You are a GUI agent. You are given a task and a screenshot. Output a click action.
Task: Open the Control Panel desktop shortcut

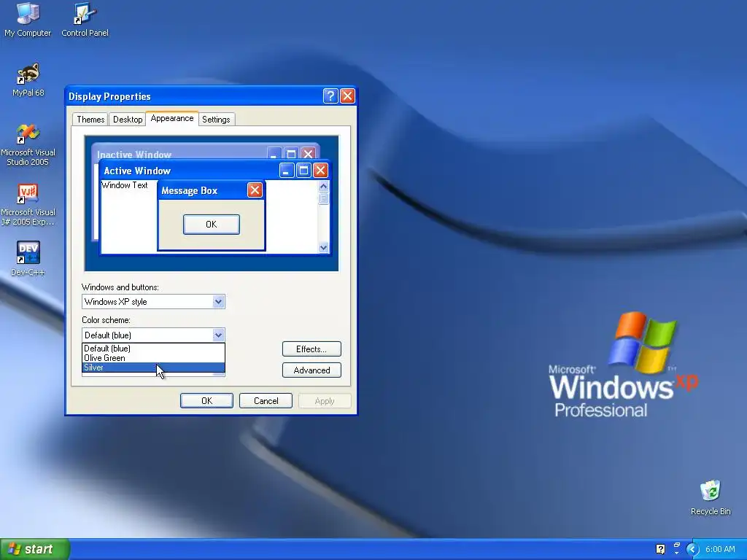click(x=85, y=20)
